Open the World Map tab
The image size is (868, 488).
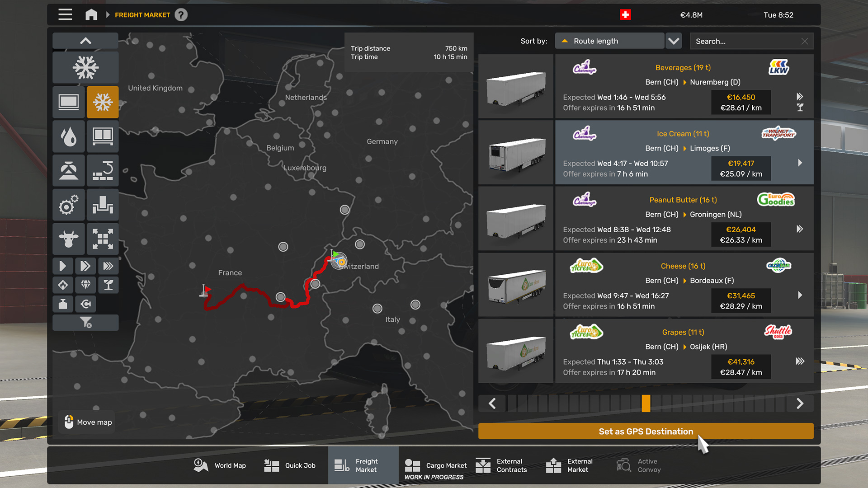point(220,465)
